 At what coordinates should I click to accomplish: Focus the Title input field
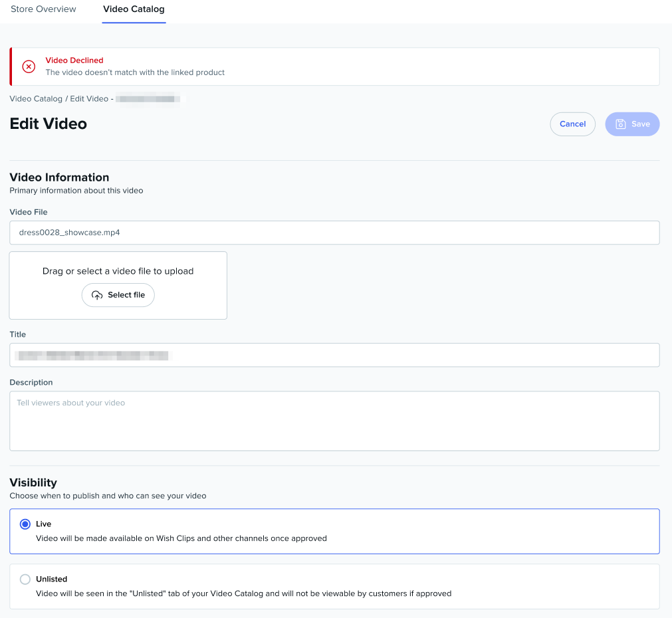click(334, 355)
